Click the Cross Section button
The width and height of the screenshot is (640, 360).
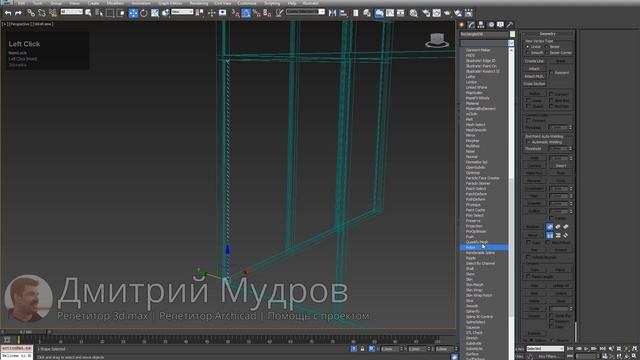[534, 84]
